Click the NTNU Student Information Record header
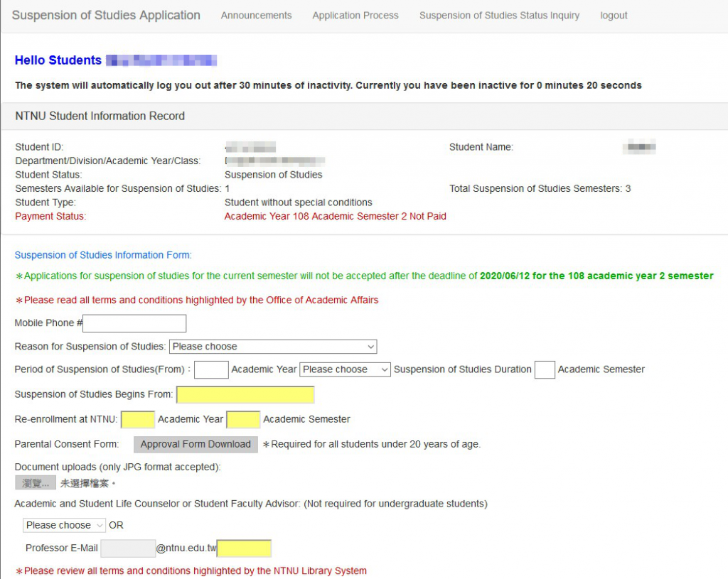The image size is (728, 579). tap(100, 116)
